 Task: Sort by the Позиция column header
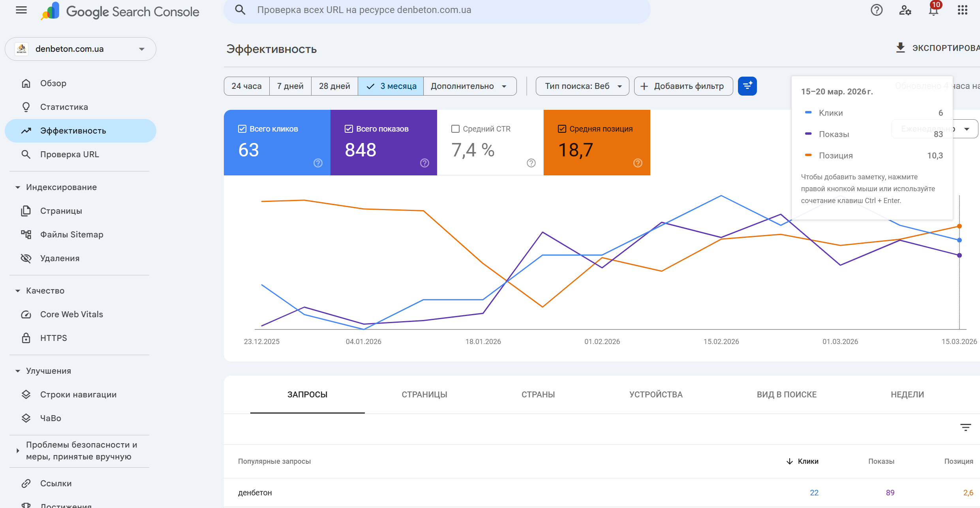958,461
